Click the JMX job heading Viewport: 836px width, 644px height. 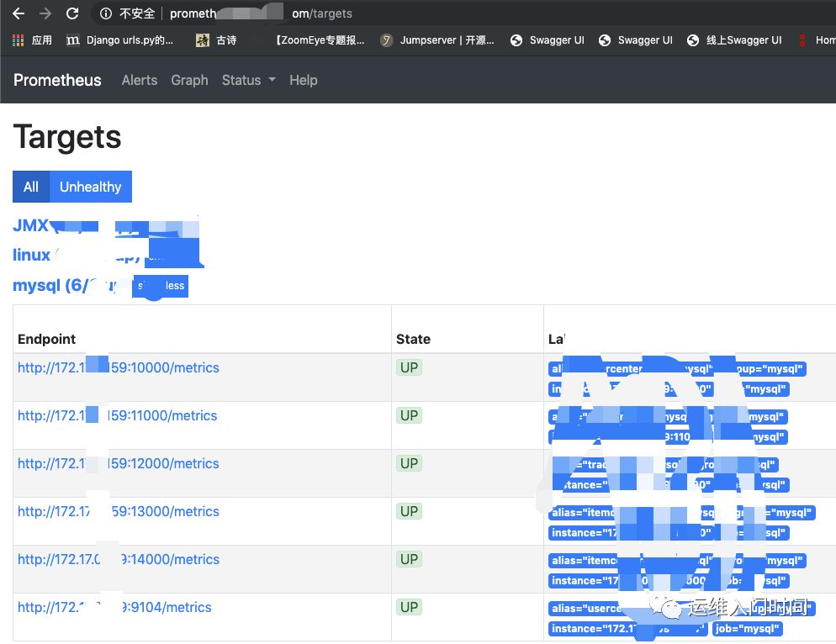30,225
